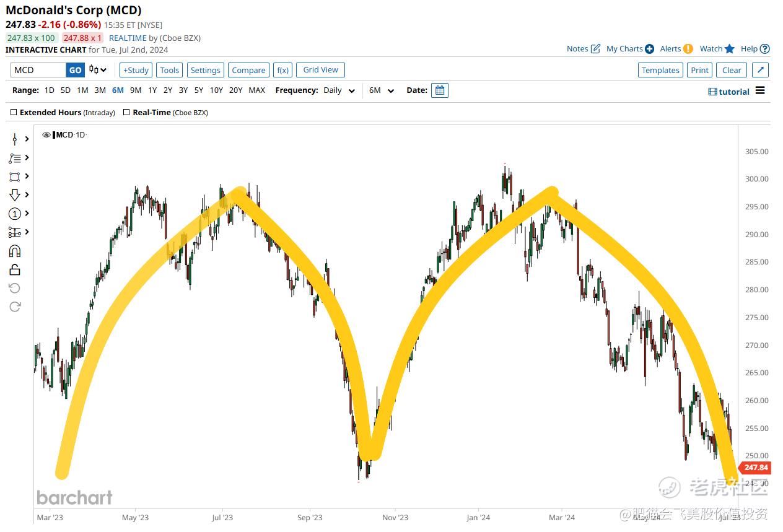Image resolution: width=783 pixels, height=532 pixels.
Task: Select the 10Y range
Action: pyautogui.click(x=216, y=90)
